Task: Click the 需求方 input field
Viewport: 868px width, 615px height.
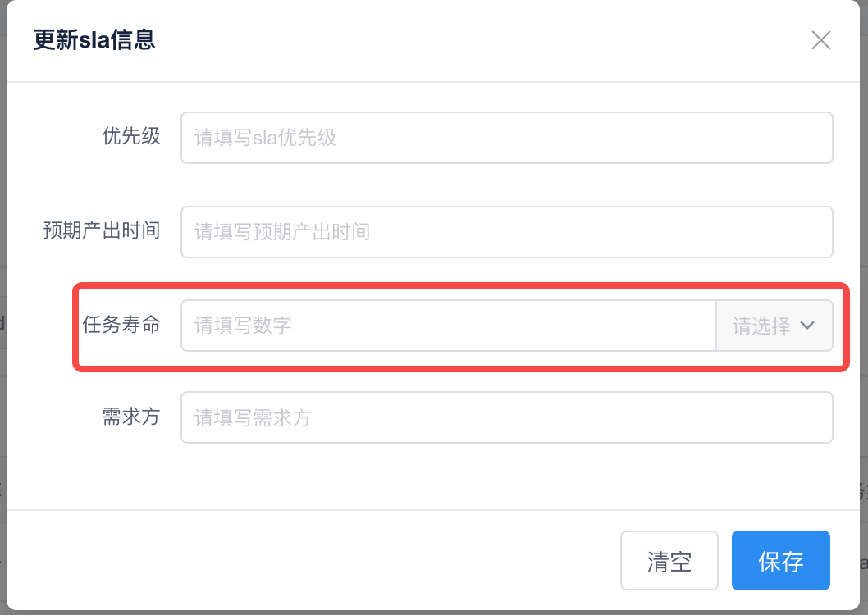Action: pos(506,418)
